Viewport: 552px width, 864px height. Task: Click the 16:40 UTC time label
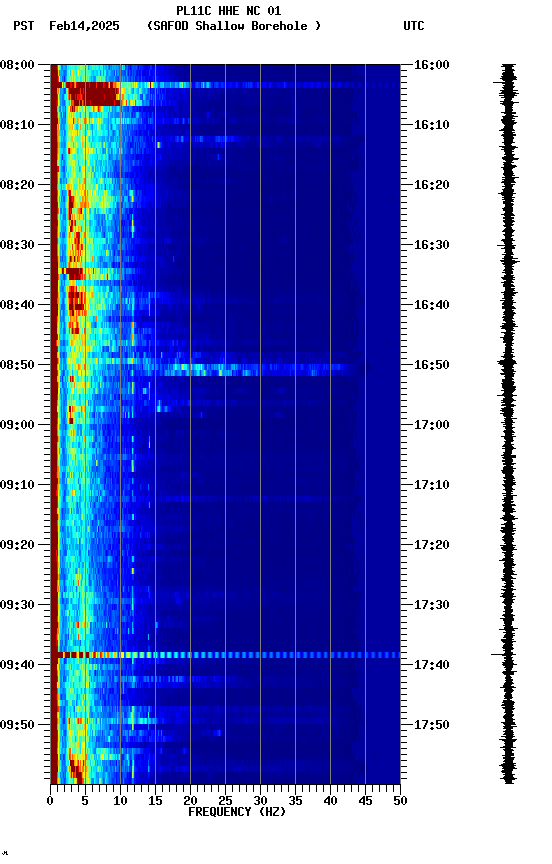[x=432, y=305]
